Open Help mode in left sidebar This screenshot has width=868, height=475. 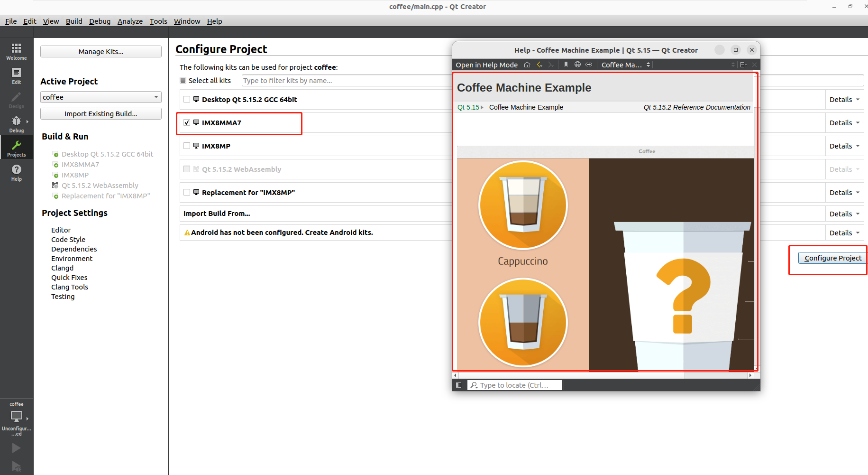[x=16, y=173]
